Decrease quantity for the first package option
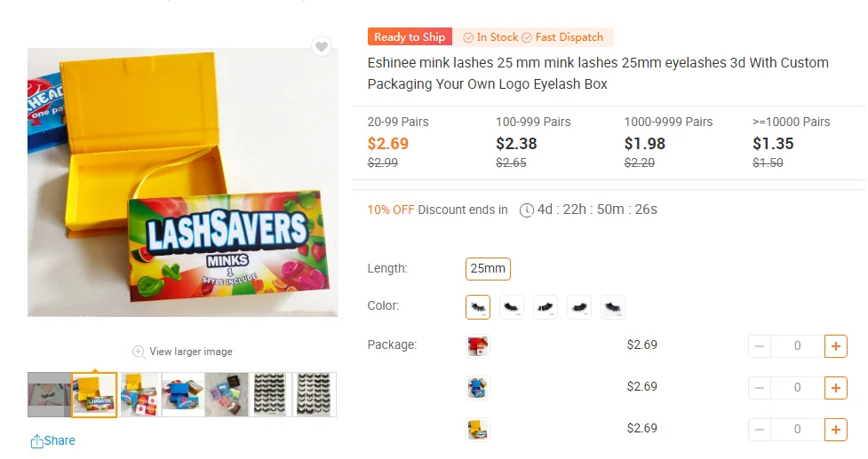 click(x=760, y=345)
